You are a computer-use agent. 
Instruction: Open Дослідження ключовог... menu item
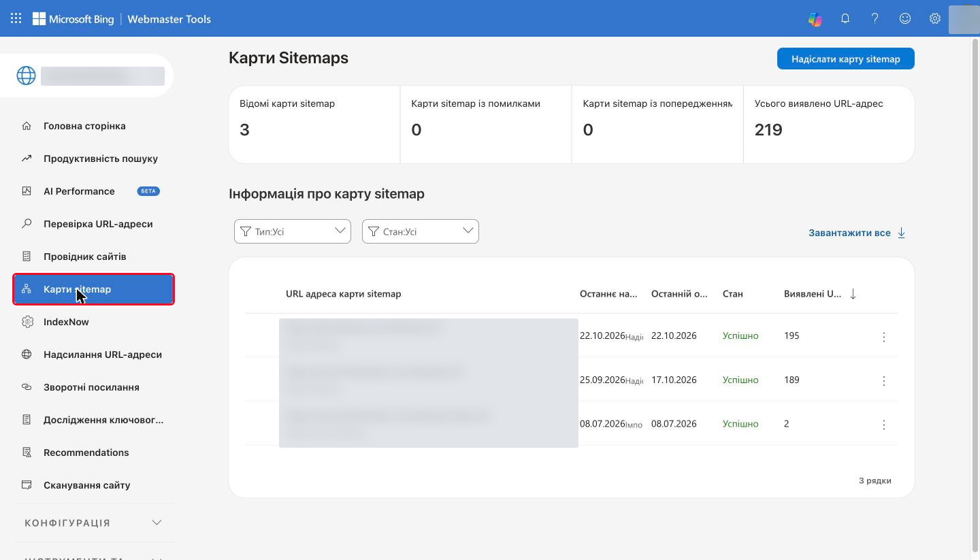pyautogui.click(x=93, y=420)
